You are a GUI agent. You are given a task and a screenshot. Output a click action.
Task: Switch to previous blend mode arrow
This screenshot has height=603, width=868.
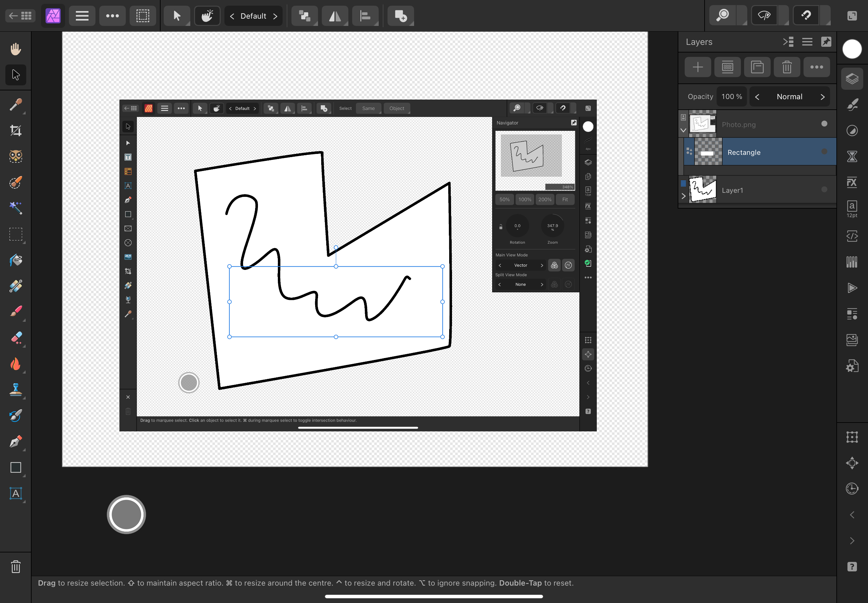pos(757,97)
